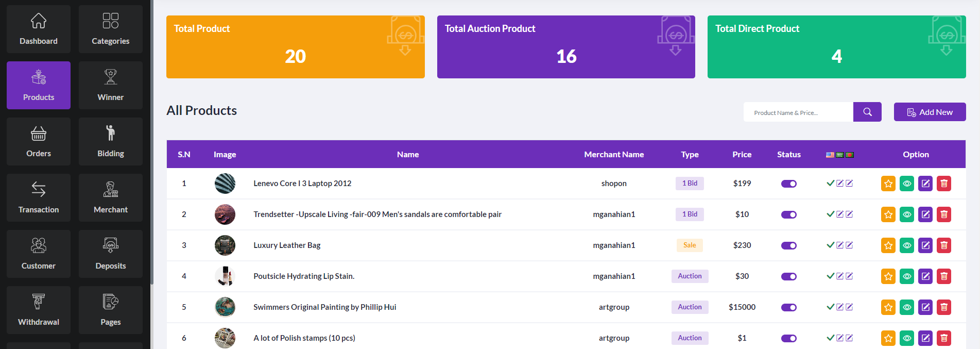Edit the Lenevo Core I 3 Laptop product
Screen dimensions: 980x349
click(x=925, y=184)
